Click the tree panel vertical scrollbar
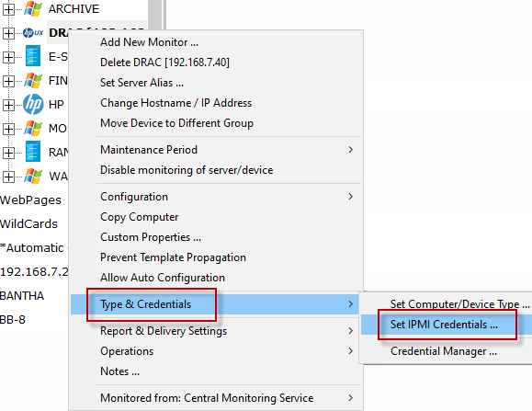532x411 pixels. point(155,14)
